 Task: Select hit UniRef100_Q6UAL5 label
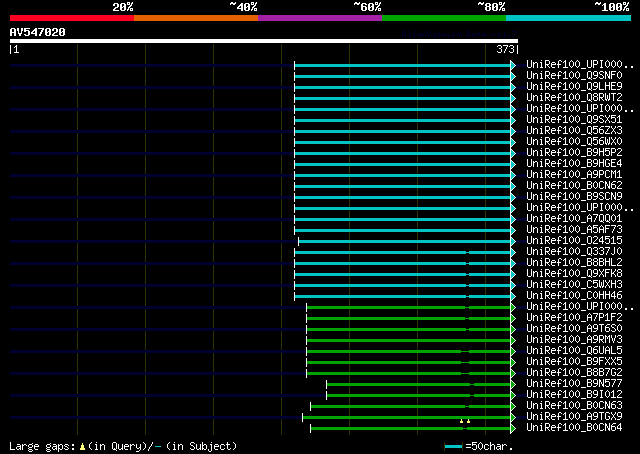574,351
